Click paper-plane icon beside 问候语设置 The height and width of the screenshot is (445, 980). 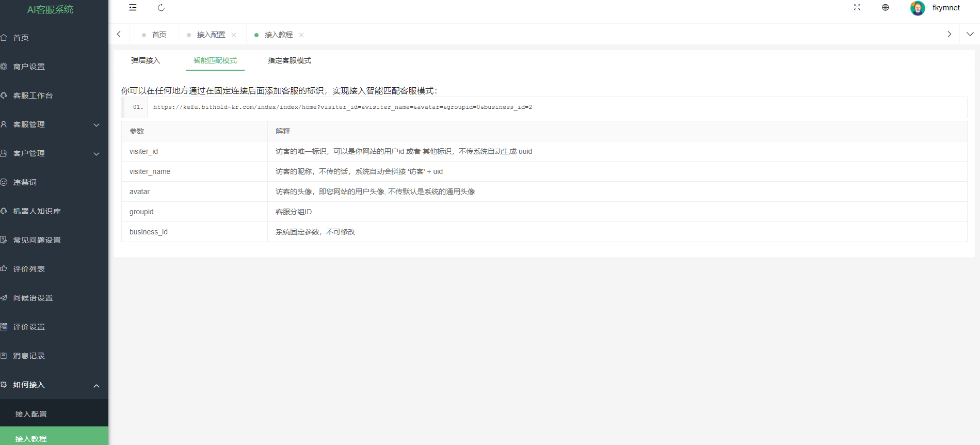4,298
